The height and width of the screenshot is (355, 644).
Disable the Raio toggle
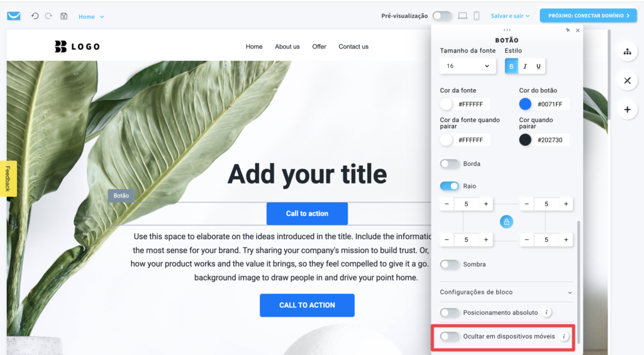449,186
